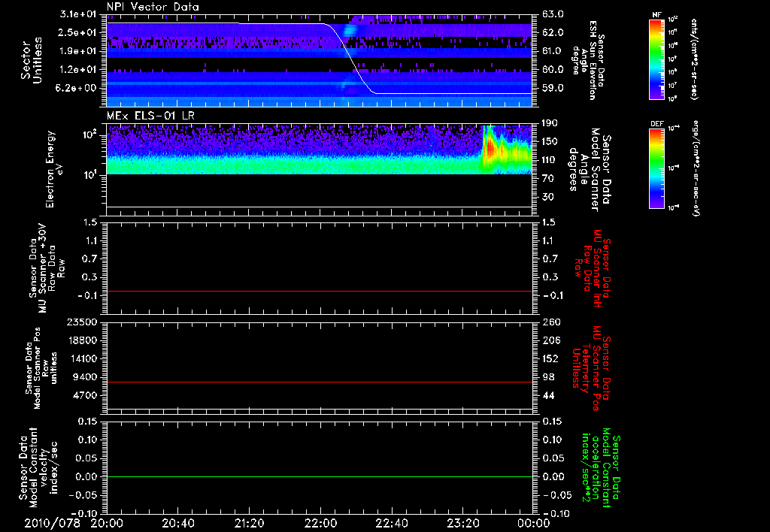The image size is (770, 532).
Task: Click the green Model Constant acceleration title
Action: (602, 468)
